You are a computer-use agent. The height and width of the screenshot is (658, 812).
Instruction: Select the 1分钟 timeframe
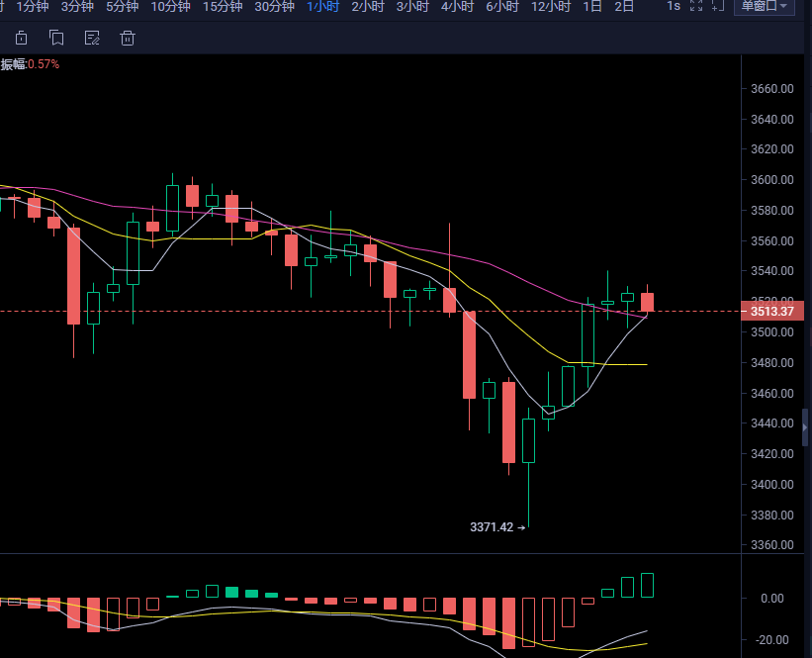(x=32, y=6)
